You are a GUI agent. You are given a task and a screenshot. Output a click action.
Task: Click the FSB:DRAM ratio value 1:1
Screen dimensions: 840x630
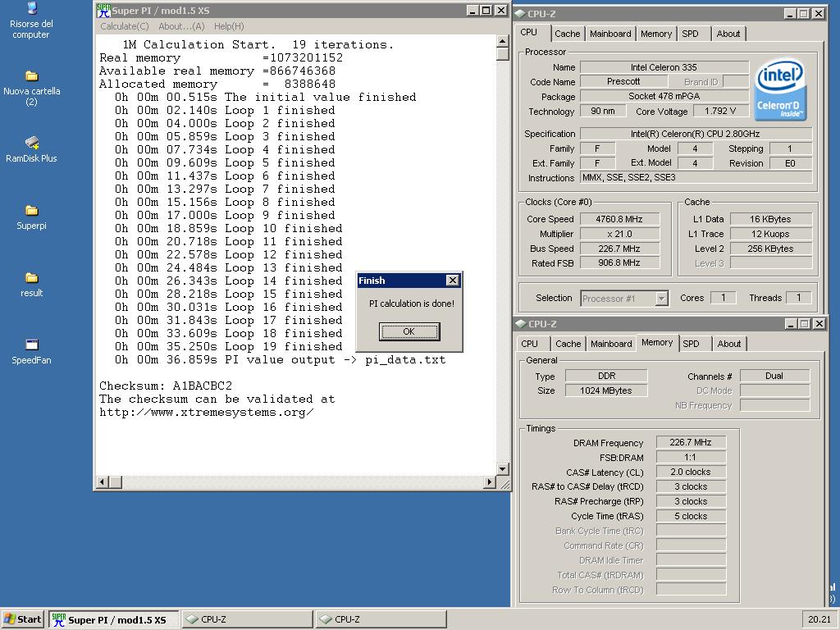click(x=691, y=458)
